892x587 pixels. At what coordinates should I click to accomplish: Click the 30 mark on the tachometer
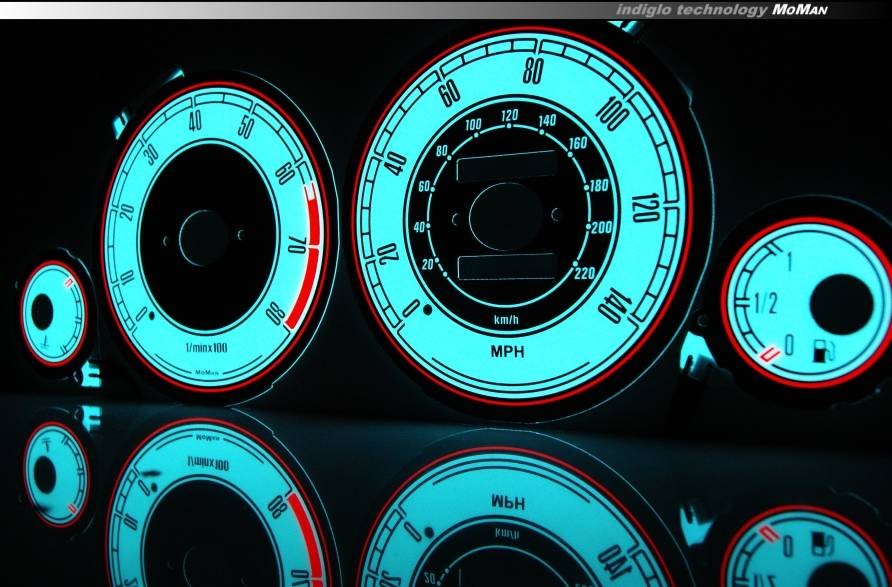[x=152, y=155]
